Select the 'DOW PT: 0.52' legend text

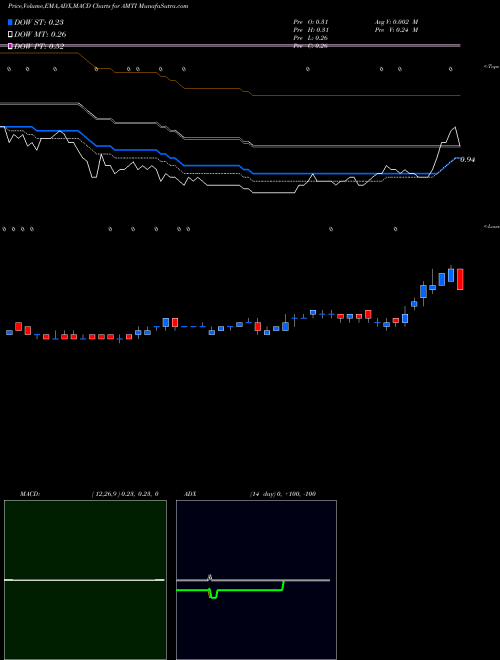[39, 47]
